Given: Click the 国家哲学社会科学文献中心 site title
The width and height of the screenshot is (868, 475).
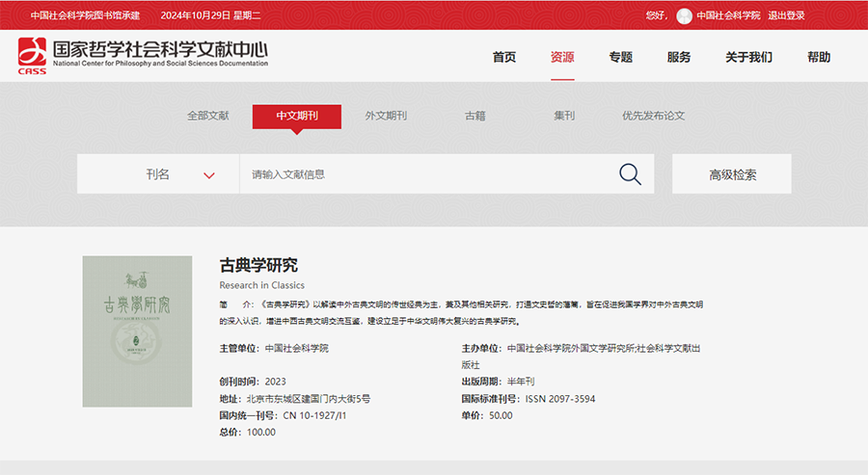Looking at the screenshot, I should [160, 49].
